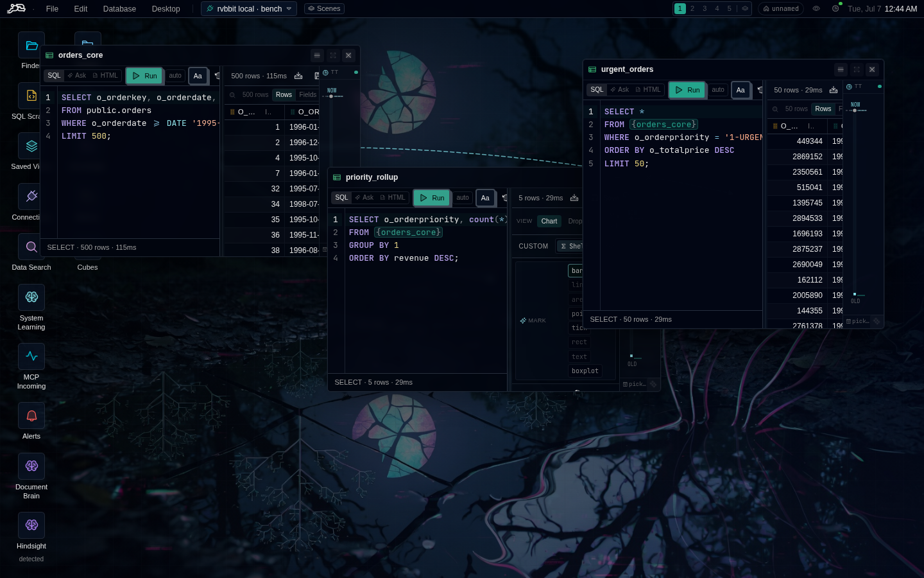Click the {orders_core} reference in urgent_orders
The image size is (924, 578).
(x=663, y=125)
